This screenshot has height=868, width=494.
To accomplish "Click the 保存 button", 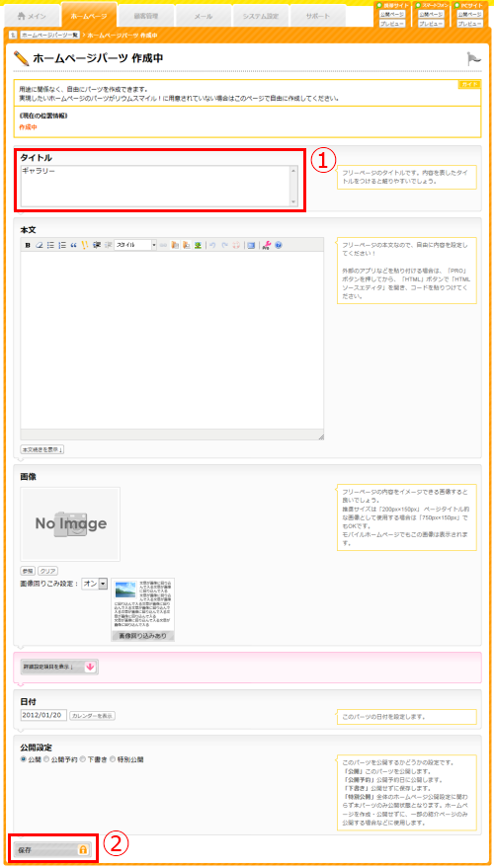I will click(51, 849).
